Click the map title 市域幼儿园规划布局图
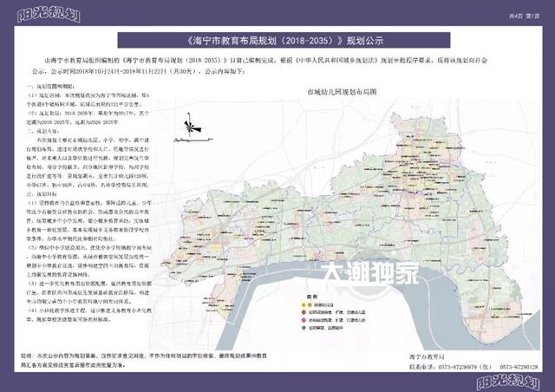 point(342,92)
